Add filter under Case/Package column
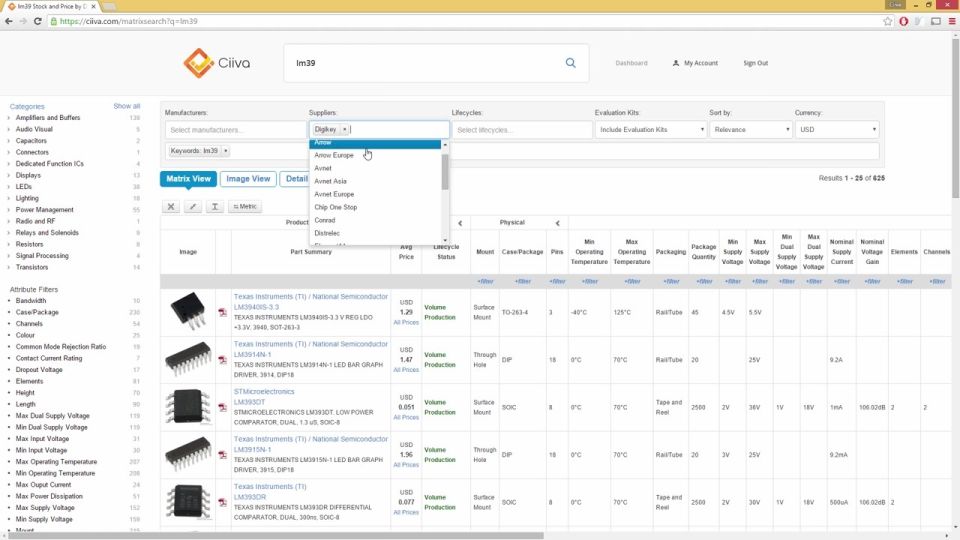The image size is (960, 540). 522,282
